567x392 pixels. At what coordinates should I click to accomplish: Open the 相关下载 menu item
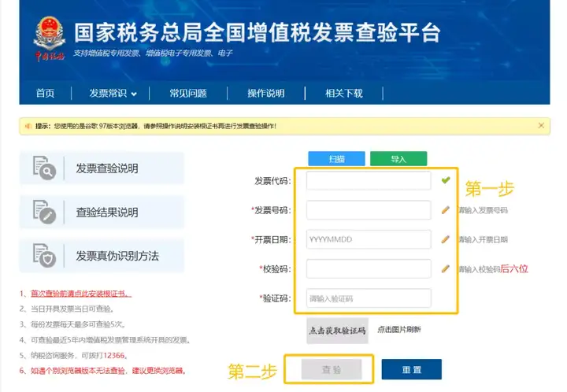tap(343, 93)
